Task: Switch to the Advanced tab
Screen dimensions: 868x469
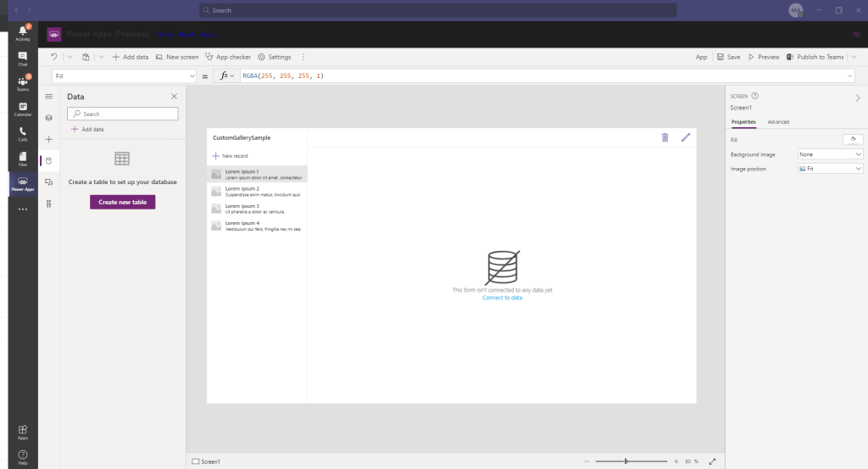Action: click(778, 122)
